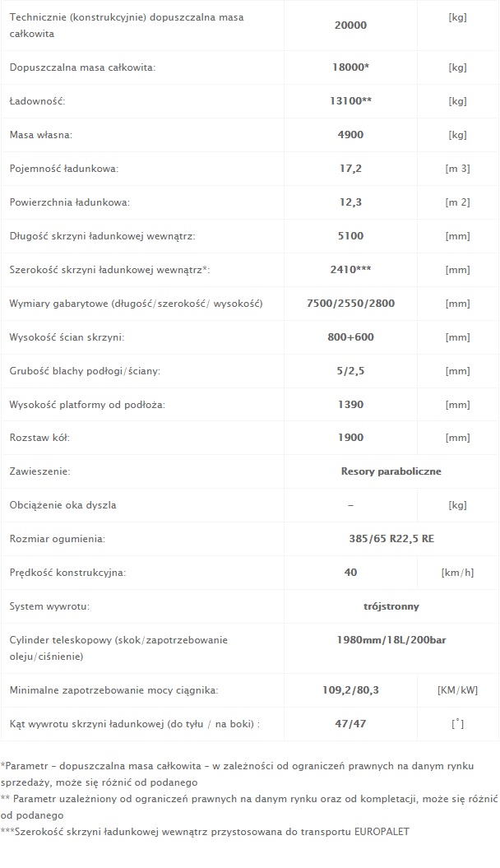This screenshot has height=868, width=500.
Task: Select the 'Dopuszczalna masa całkowita:' label
Action: pos(82,67)
